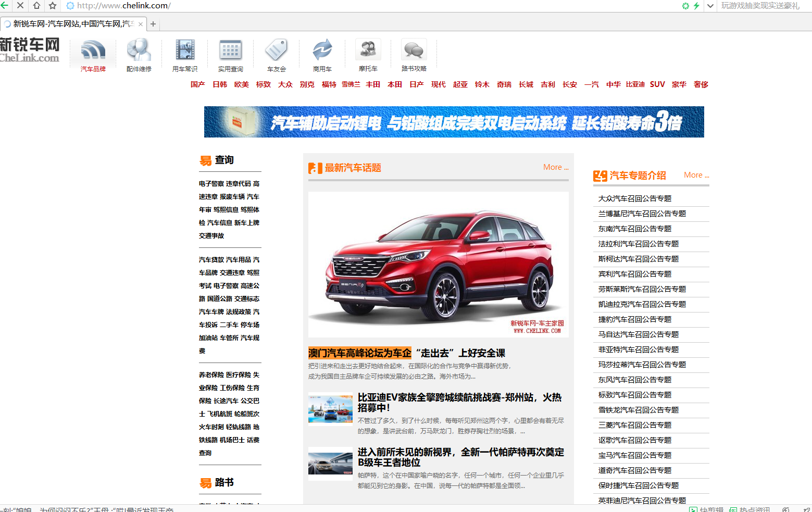Open 奢侈 brand category
The image size is (812, 512).
701,84
